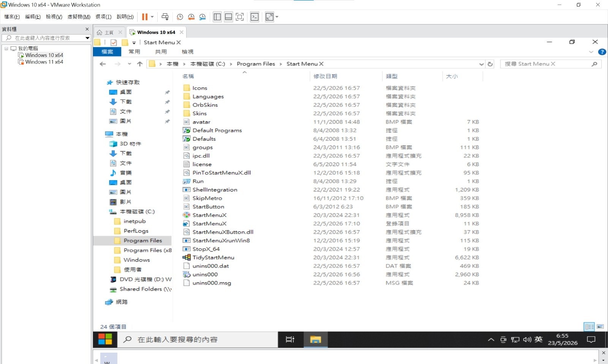Switch to the 共用 ribbon tab

pyautogui.click(x=161, y=52)
